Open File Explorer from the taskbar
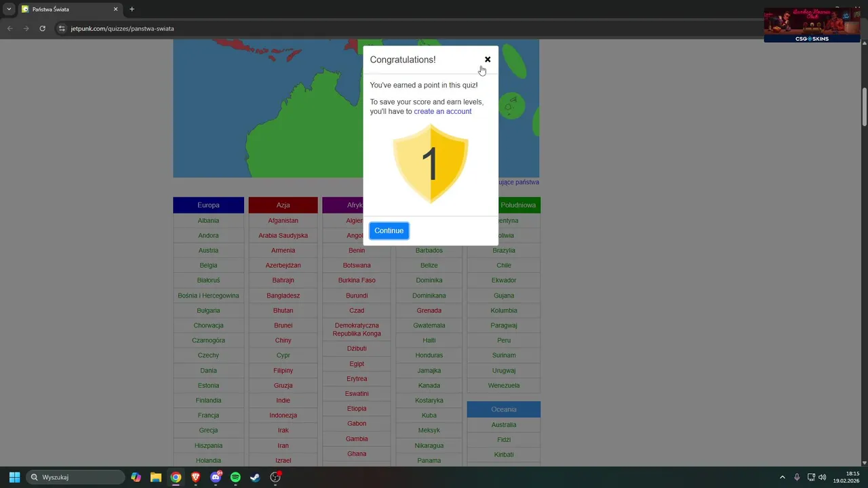The height and width of the screenshot is (488, 868). (x=156, y=477)
